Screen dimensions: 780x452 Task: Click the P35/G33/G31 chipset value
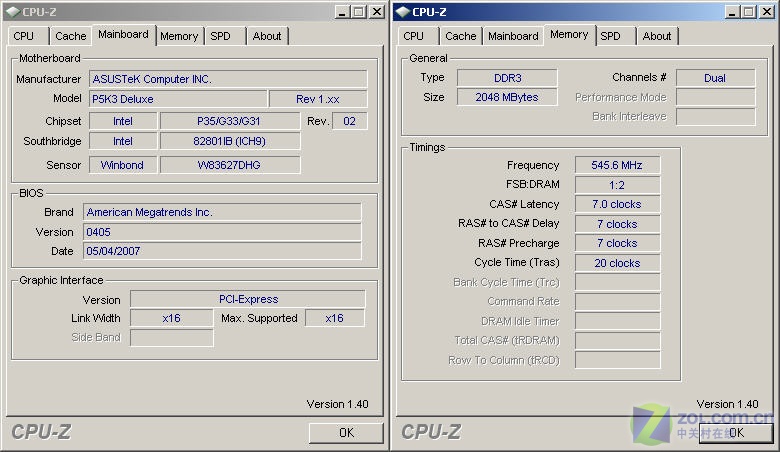(229, 121)
